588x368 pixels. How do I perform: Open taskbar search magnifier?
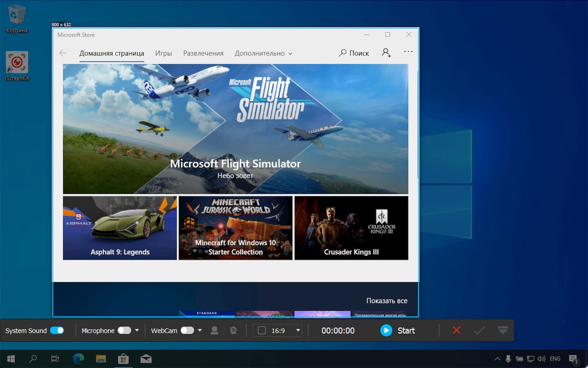33,359
